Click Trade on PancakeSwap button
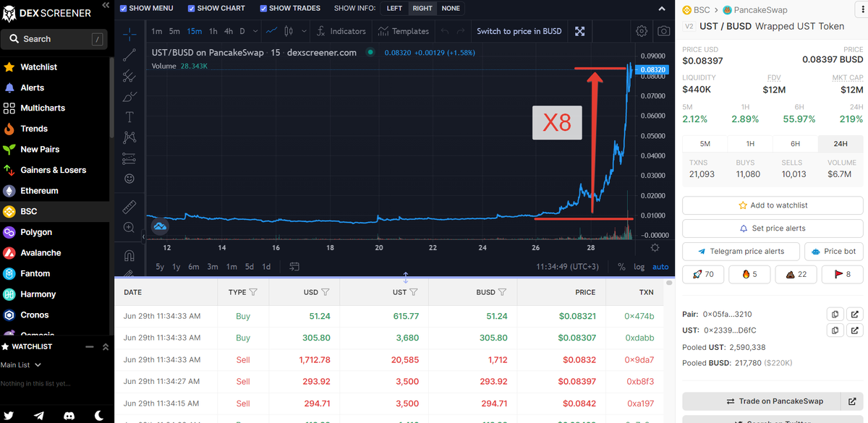The height and width of the screenshot is (423, 868). pyautogui.click(x=762, y=401)
